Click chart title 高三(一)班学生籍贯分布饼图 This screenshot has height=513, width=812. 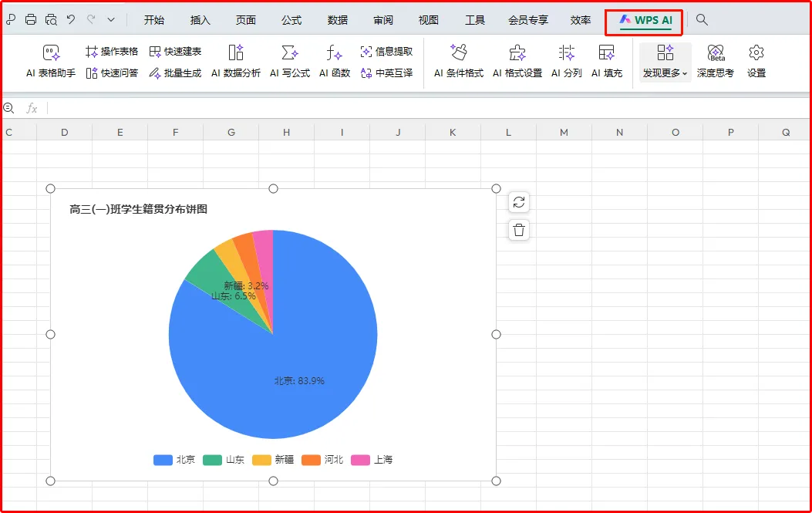(x=138, y=209)
